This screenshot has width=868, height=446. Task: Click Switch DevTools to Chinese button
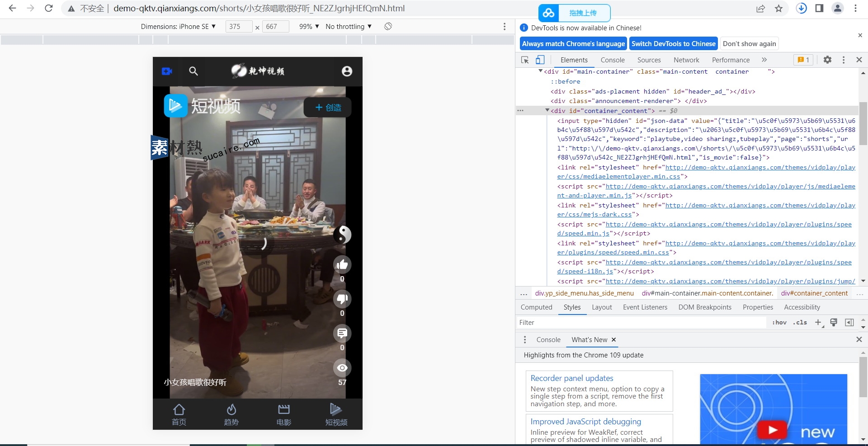click(674, 44)
